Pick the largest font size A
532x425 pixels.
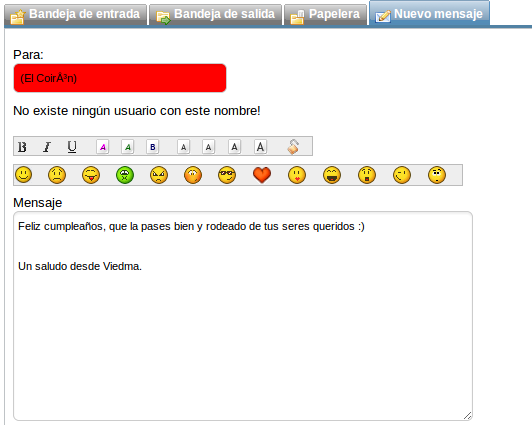coord(260,147)
